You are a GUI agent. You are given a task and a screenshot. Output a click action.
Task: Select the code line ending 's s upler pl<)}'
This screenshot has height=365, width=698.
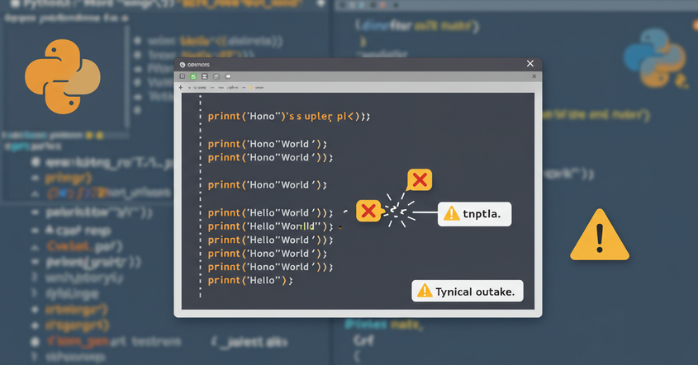coord(289,117)
